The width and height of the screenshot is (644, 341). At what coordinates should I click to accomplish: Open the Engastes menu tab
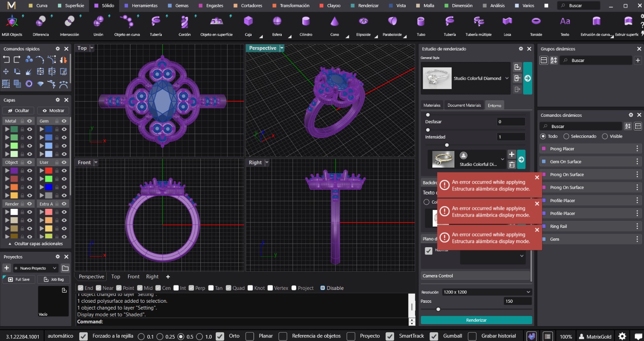(x=211, y=6)
